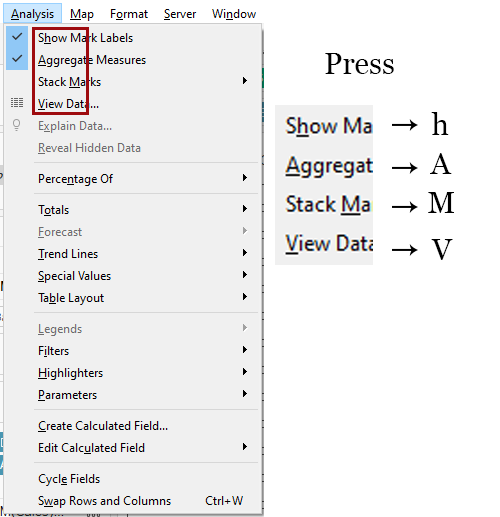Toggle the Aggregate Measures checkmark
Image resolution: width=500 pixels, height=517 pixels.
(x=17, y=58)
